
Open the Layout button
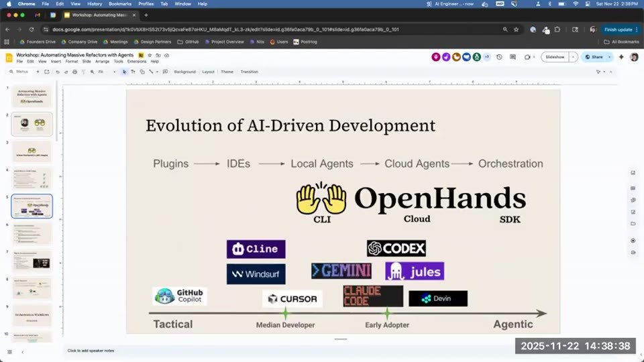(x=208, y=72)
